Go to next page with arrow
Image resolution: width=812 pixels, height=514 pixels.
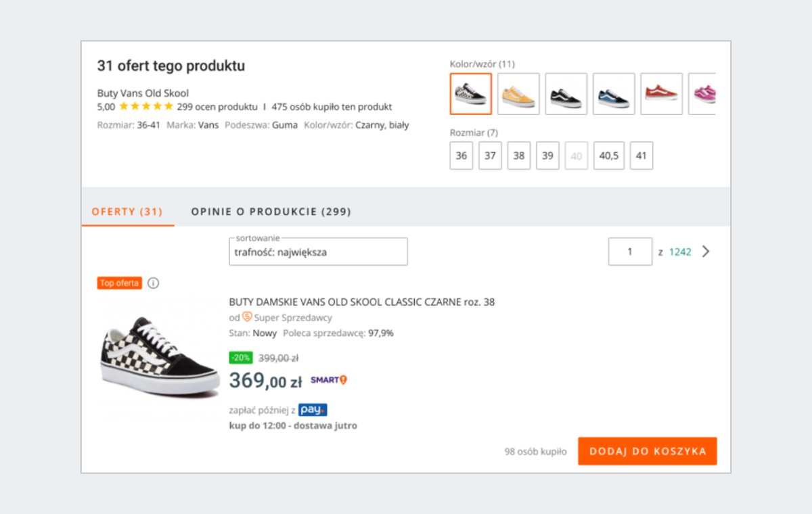[706, 252]
